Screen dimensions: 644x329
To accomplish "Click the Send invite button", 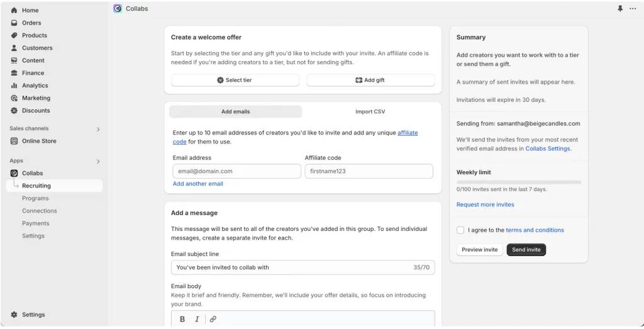I will tap(526, 250).
